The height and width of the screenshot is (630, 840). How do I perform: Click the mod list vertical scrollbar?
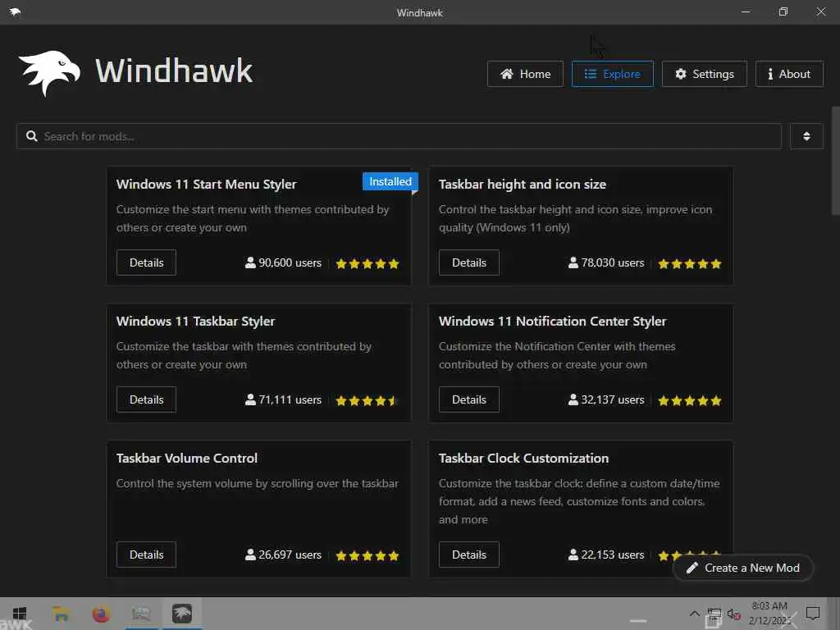[835, 161]
